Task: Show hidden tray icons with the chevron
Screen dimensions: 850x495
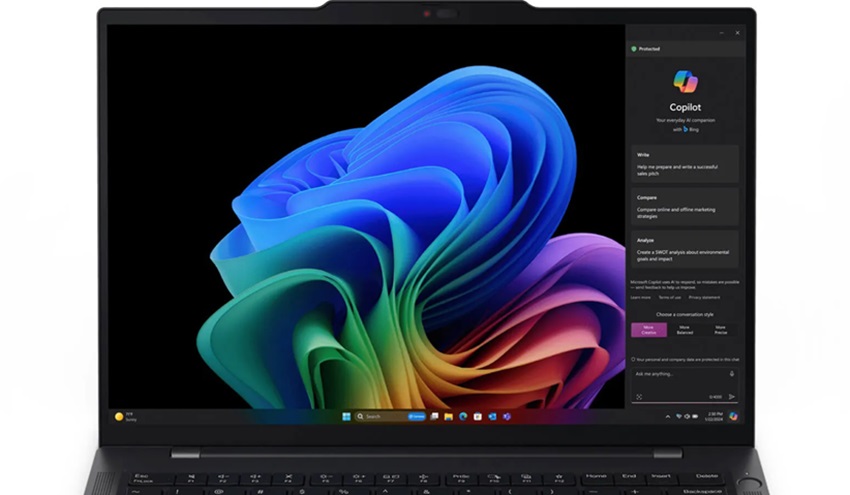Action: pyautogui.click(x=667, y=416)
